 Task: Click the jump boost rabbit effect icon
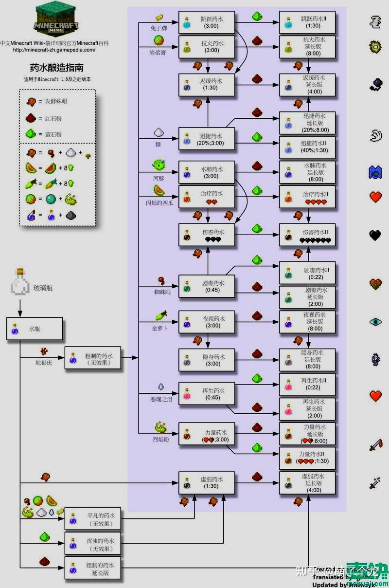376,21
